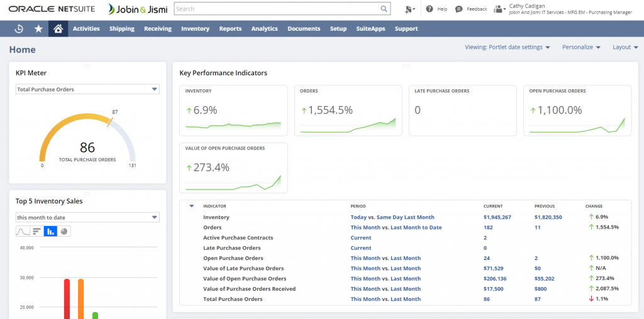Go to the Home house icon
644x319 pixels.
[58, 29]
